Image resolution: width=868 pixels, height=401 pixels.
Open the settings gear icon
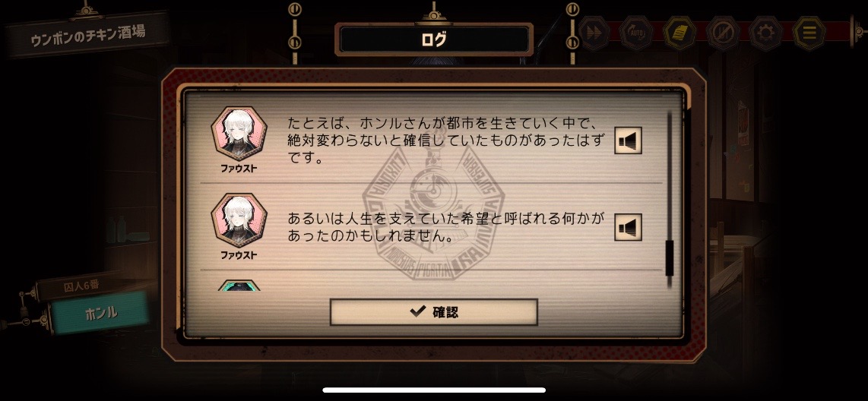[x=765, y=33]
